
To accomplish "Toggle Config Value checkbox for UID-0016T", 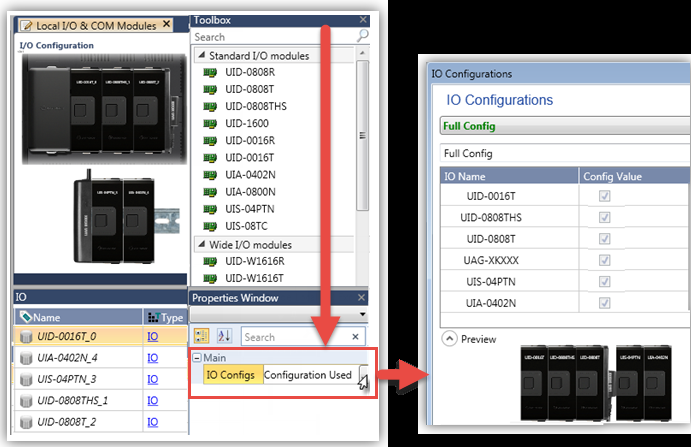I will 605,197.
